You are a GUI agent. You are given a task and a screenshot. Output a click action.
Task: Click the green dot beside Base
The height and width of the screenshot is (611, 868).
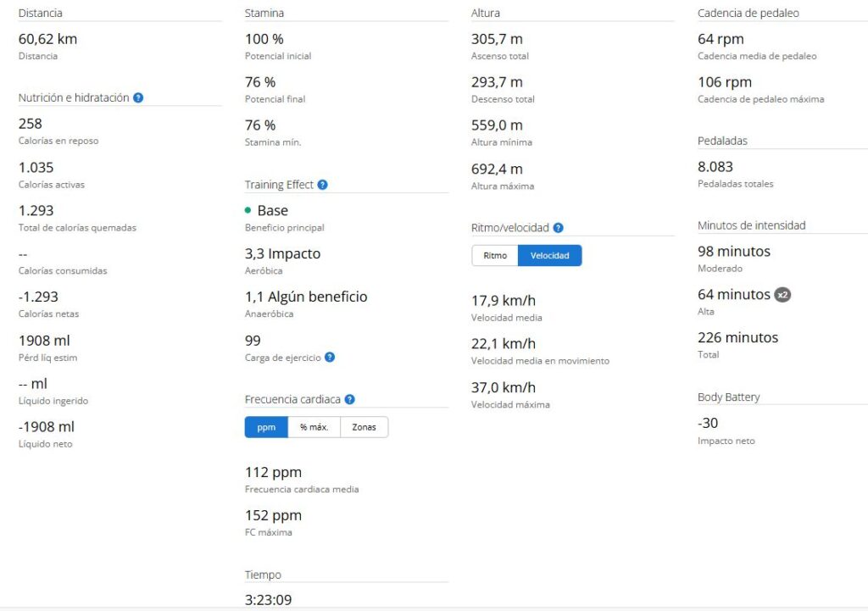(248, 210)
